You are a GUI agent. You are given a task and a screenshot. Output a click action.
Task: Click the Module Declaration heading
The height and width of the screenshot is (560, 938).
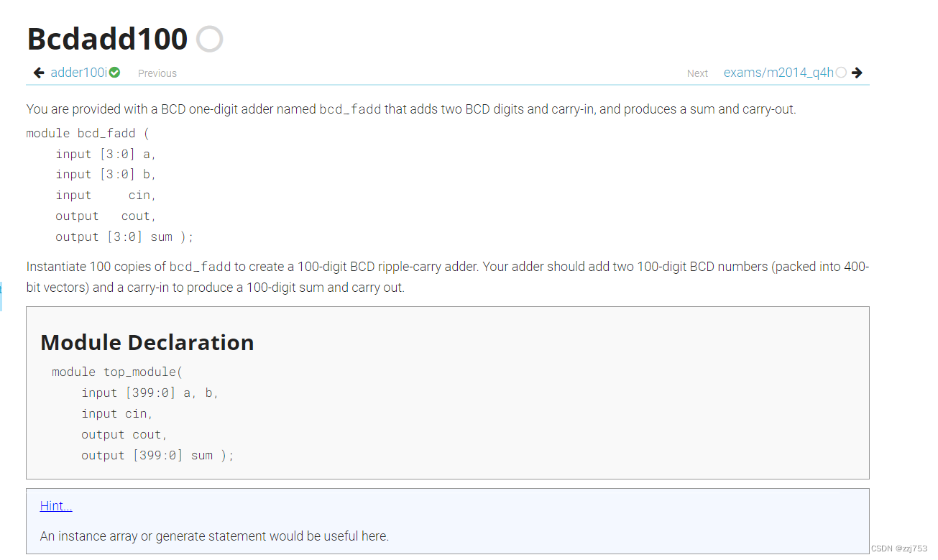147,342
